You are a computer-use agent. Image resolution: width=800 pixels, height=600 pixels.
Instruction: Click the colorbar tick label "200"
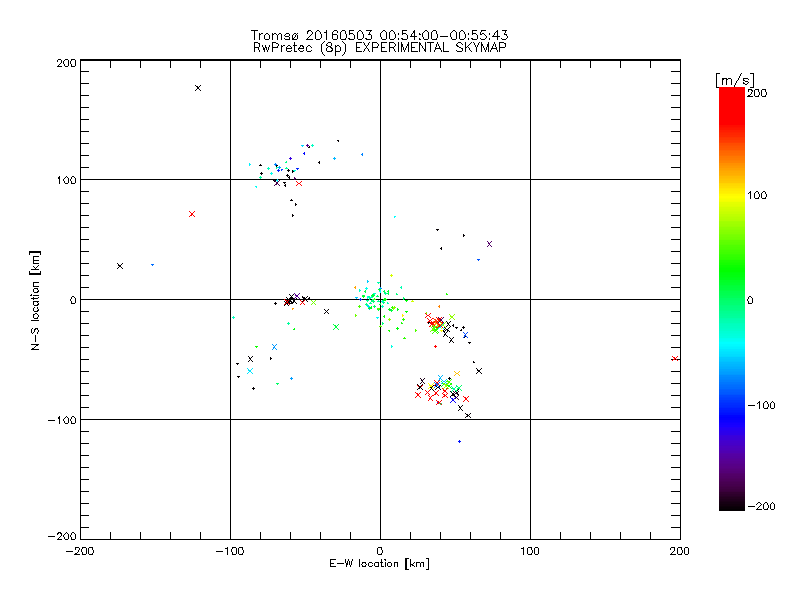tap(757, 93)
